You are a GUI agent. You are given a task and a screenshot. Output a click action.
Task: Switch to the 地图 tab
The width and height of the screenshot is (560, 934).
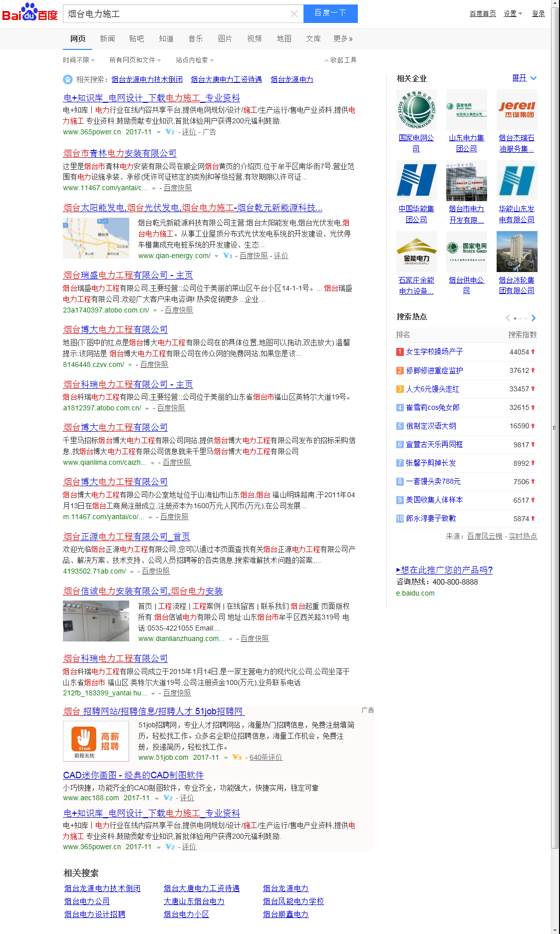coord(284,39)
